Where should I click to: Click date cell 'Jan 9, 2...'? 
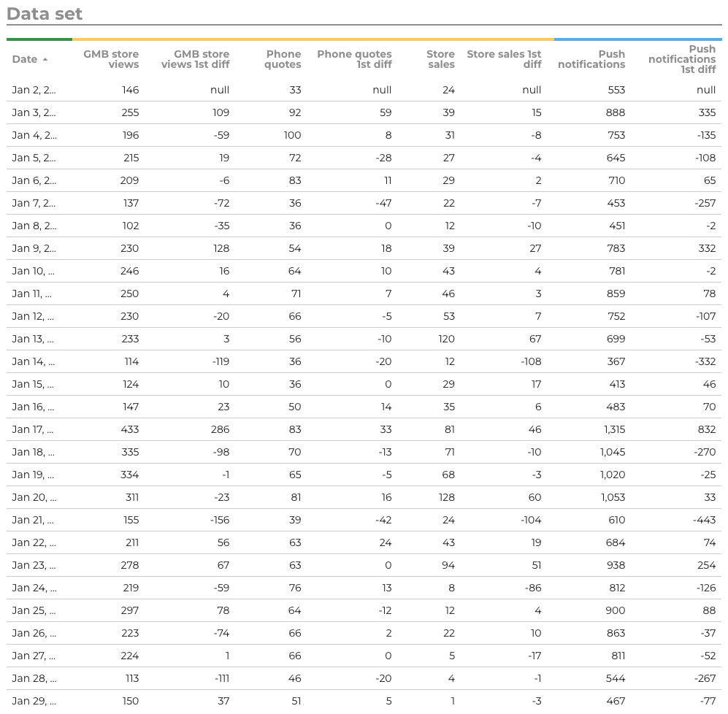pos(34,248)
